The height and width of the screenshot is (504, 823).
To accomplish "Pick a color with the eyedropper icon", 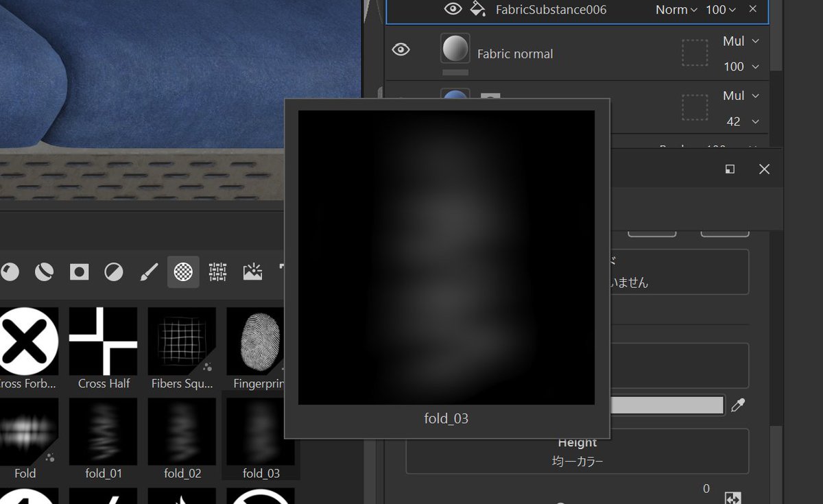I will (x=738, y=405).
